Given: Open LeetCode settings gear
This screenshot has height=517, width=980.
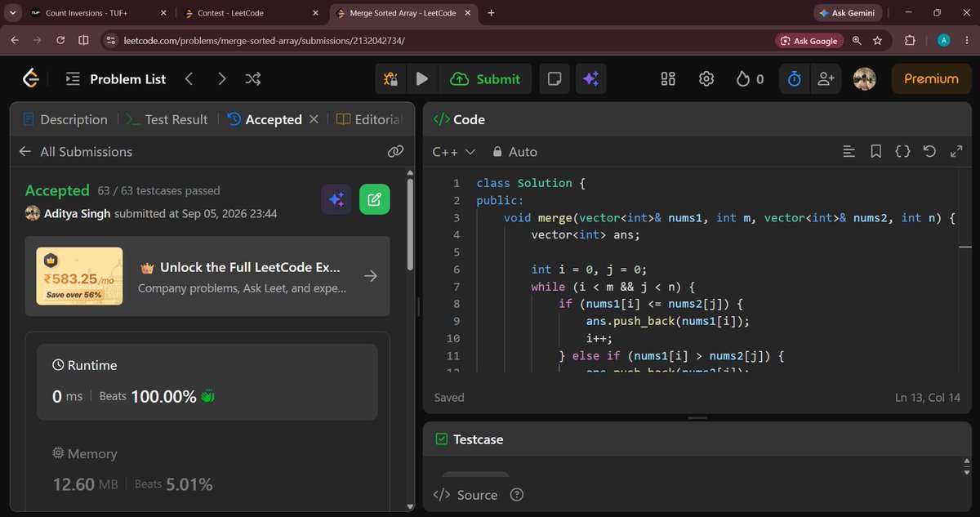Looking at the screenshot, I should [706, 79].
